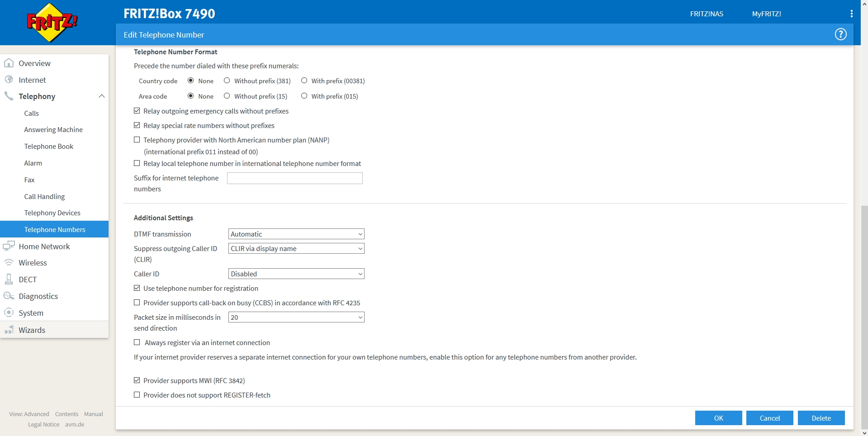868x436 pixels.
Task: Click the Diagnostics icon
Action: coord(9,296)
